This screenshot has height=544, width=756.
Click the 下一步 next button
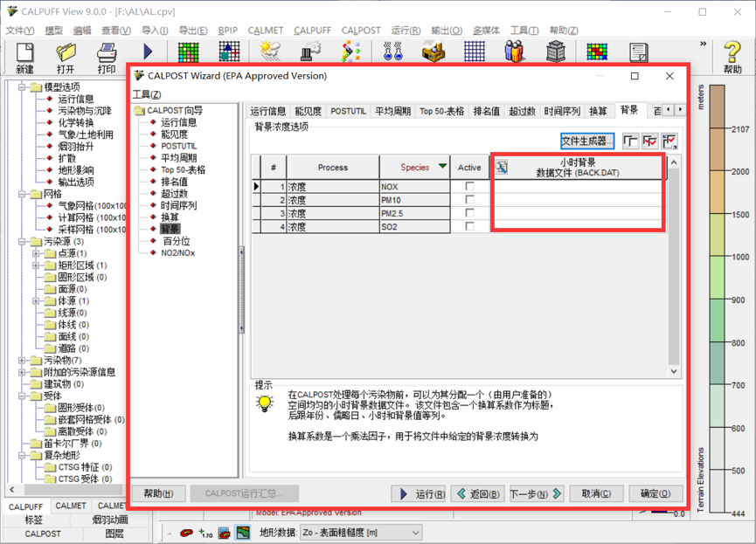coord(536,494)
